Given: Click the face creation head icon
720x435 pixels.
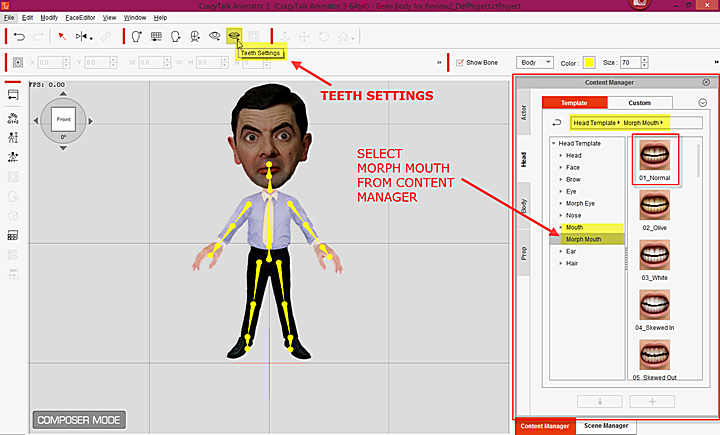Looking at the screenshot, I should 136,36.
